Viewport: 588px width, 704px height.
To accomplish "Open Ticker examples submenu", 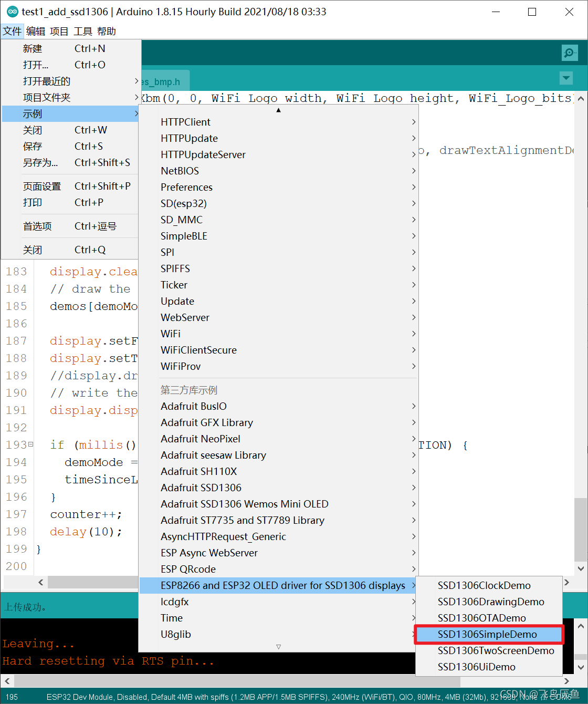I will (x=278, y=285).
